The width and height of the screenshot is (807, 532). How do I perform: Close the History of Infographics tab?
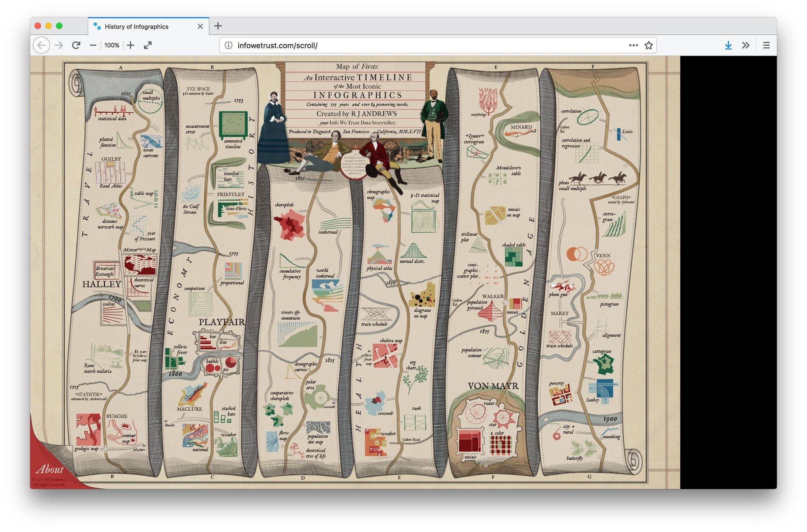point(200,26)
